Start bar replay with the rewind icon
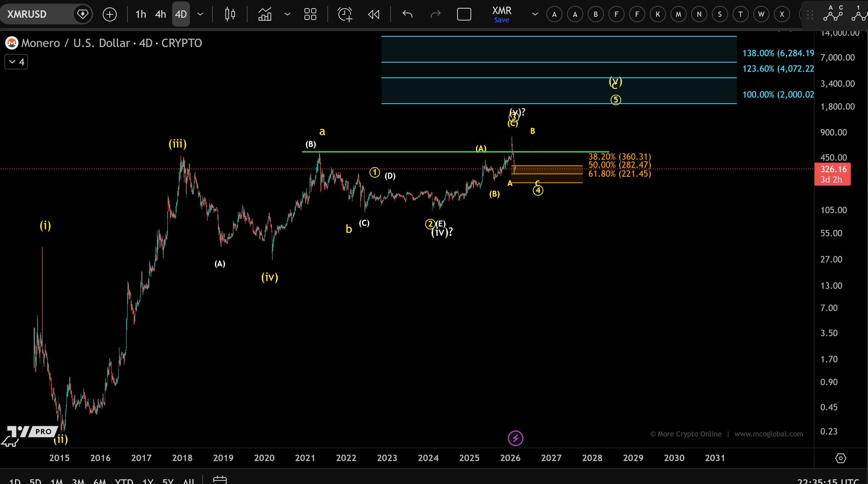Screen dimensions: 868x484 point(374,14)
